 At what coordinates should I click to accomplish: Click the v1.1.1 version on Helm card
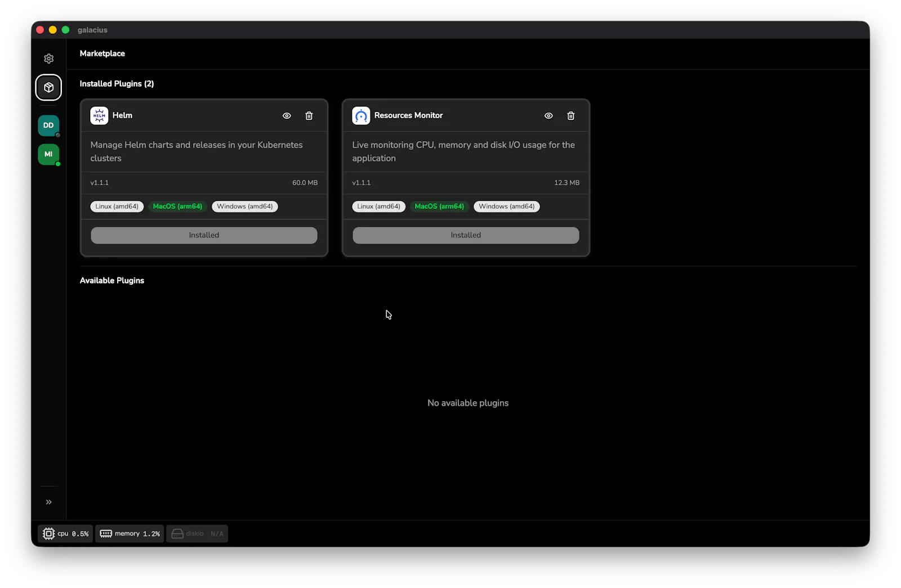[x=100, y=183]
